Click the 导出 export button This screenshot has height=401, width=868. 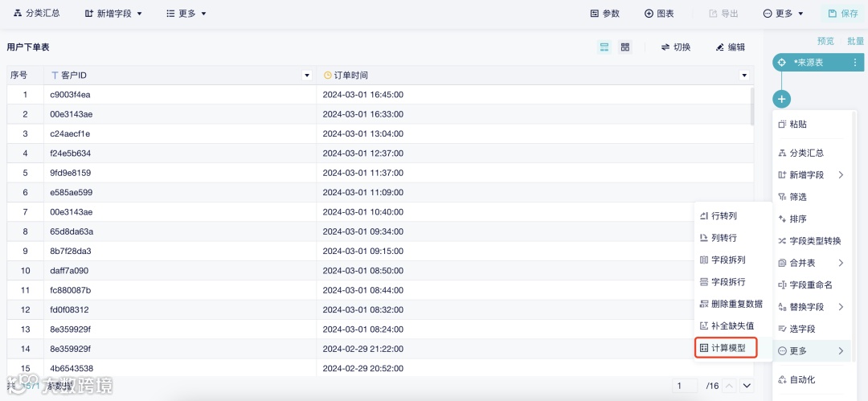723,14
